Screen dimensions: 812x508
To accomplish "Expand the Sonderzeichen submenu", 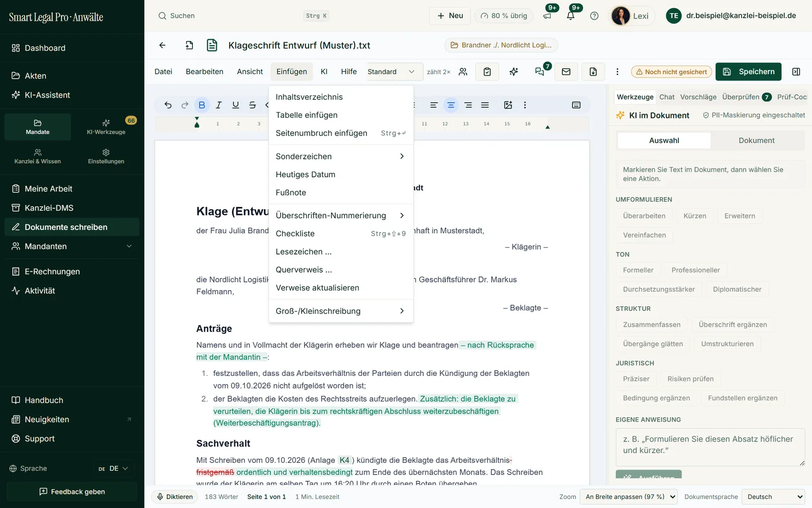I will (341, 156).
